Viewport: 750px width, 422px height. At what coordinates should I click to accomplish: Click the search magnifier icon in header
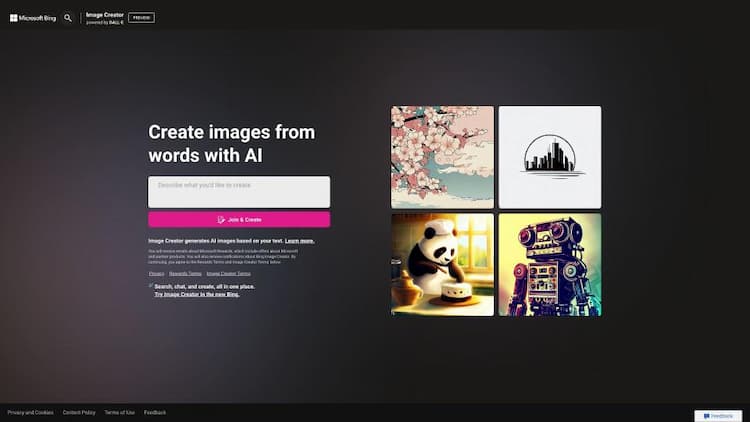click(x=68, y=18)
